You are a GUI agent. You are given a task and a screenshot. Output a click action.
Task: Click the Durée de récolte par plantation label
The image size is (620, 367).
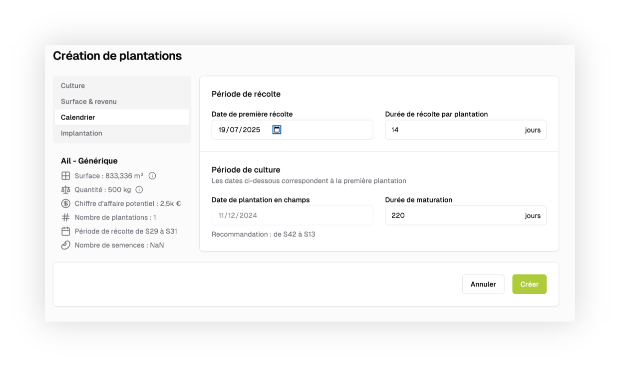pyautogui.click(x=437, y=114)
